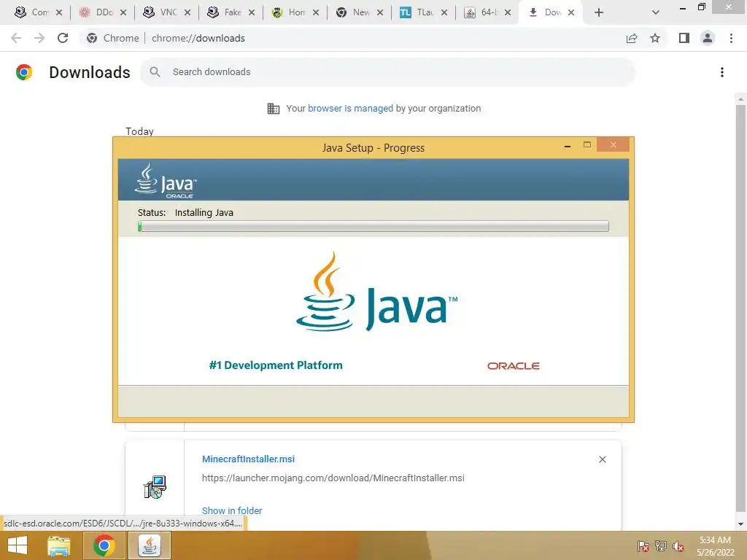Click the search magnifier icon
This screenshot has width=747, height=560.
coord(155,72)
